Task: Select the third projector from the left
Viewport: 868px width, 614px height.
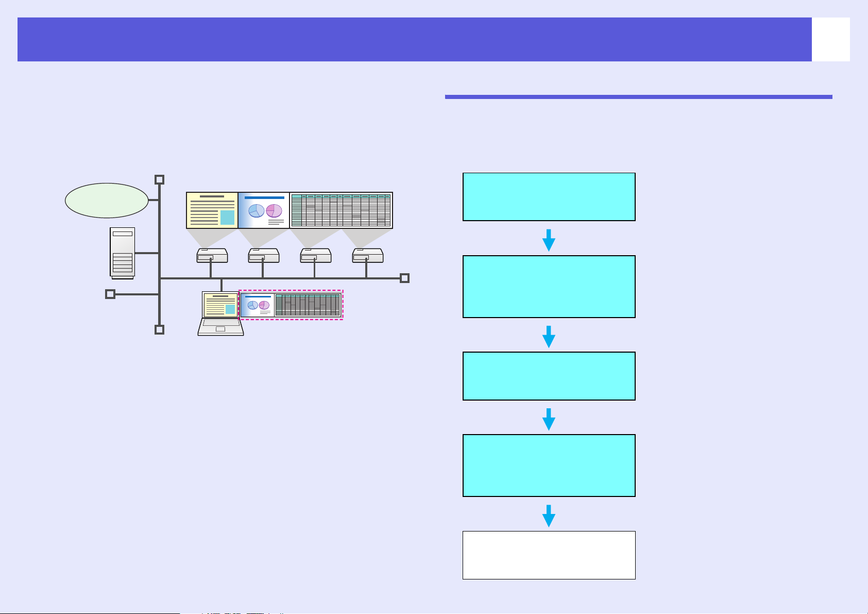Action: click(316, 255)
